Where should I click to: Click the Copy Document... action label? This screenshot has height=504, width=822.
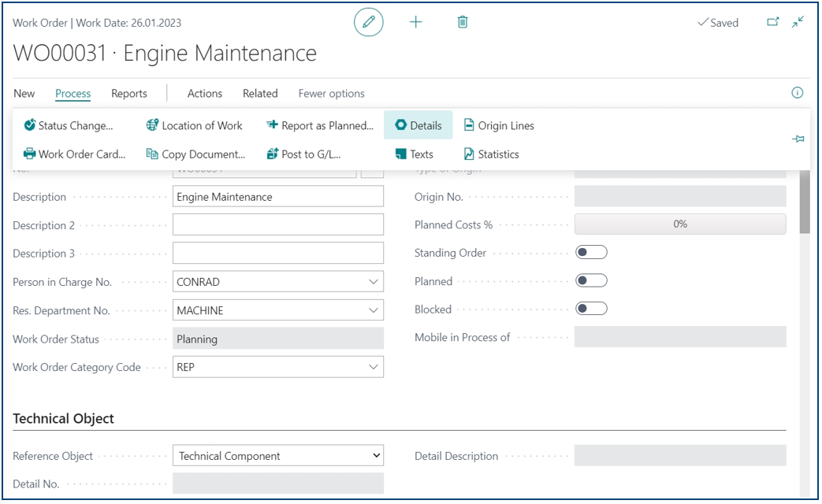[x=203, y=154]
